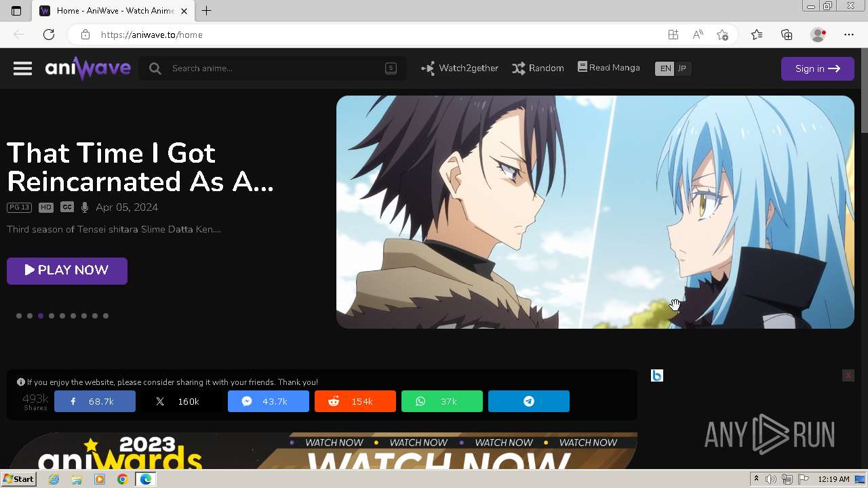Click the taskbar clock 12:19 AM
Screen dimensions: 868x488
tap(833, 479)
